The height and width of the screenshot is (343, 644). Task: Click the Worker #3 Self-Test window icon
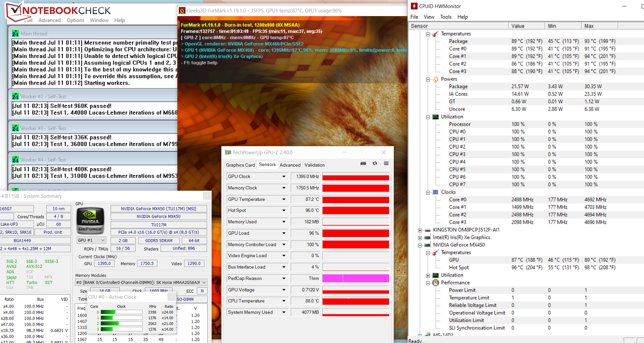tap(15, 128)
